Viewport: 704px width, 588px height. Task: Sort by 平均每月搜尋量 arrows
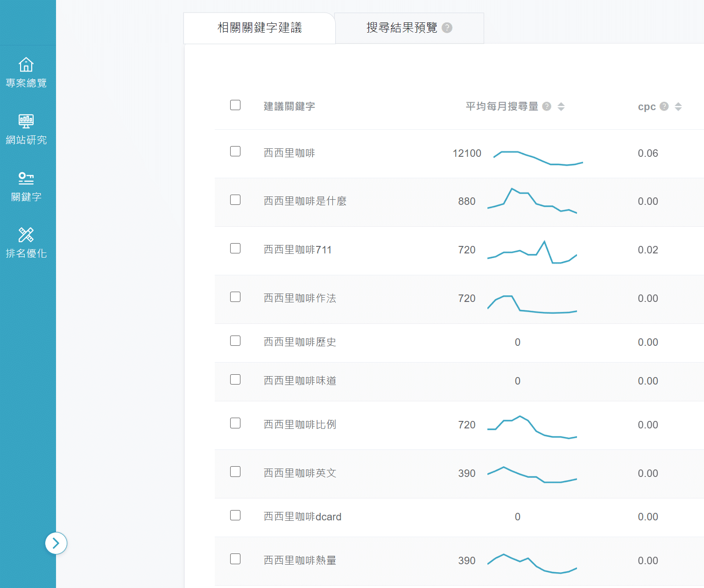561,106
